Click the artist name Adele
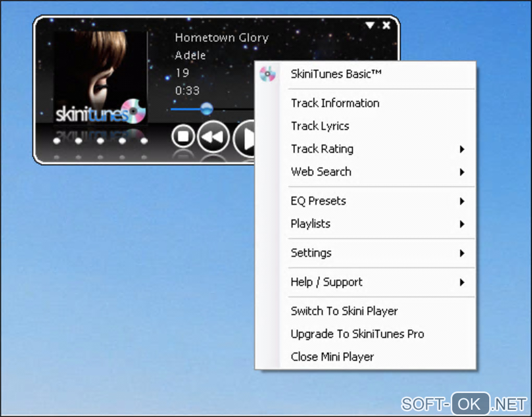The height and width of the screenshot is (417, 532). [190, 55]
